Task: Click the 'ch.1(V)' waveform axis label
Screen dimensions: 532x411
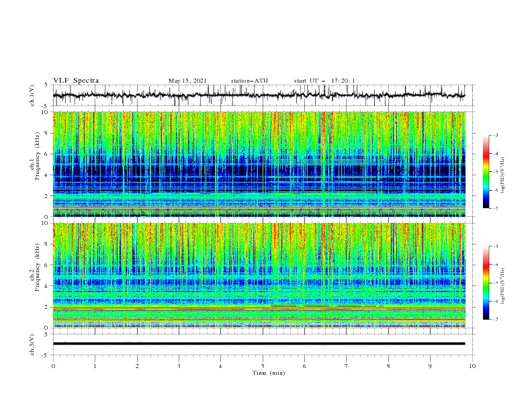Action: [32, 95]
